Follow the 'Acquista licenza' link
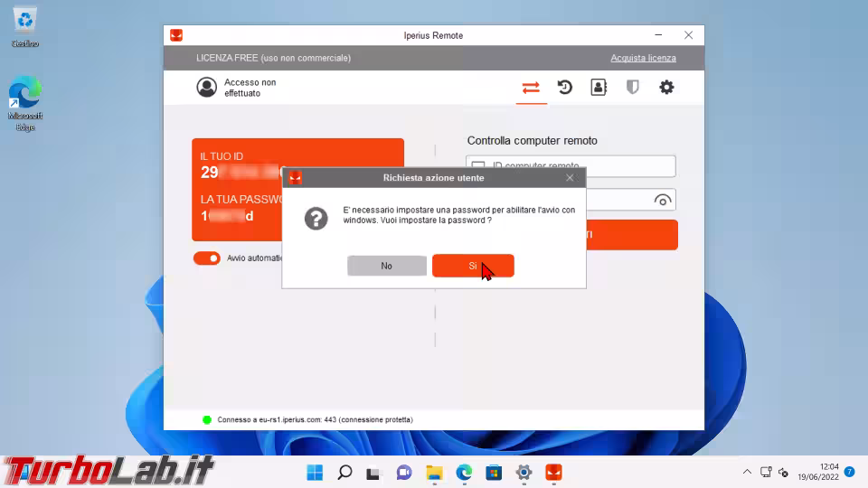This screenshot has height=488, width=868. (643, 58)
